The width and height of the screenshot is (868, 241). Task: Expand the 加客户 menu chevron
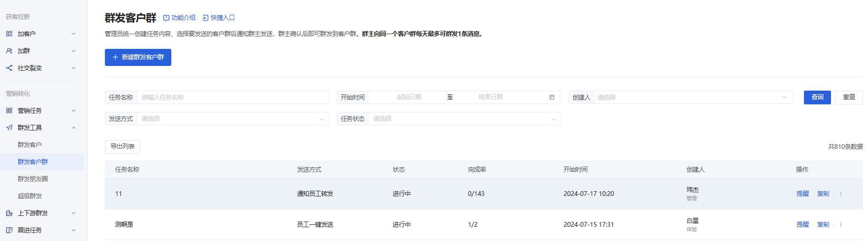[74, 34]
